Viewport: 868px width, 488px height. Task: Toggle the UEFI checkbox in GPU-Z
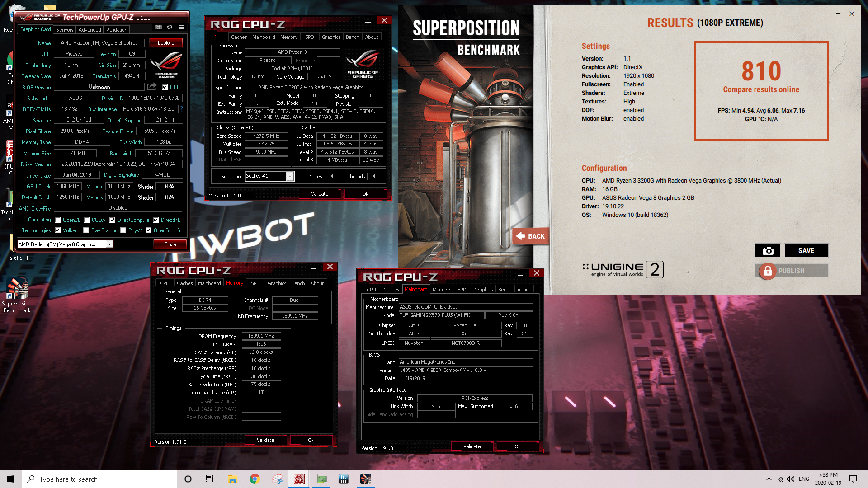tap(165, 87)
